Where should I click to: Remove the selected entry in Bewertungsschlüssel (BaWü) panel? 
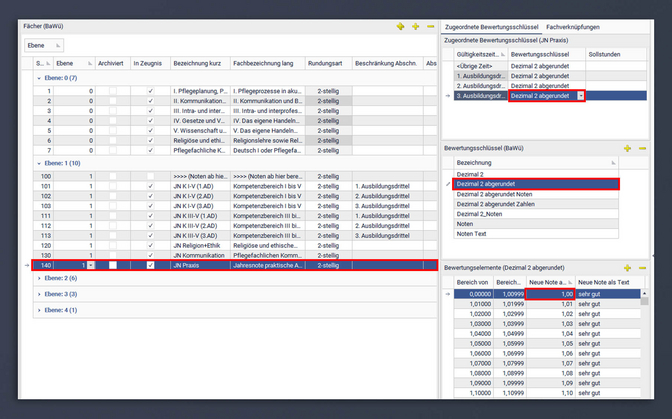[641, 148]
